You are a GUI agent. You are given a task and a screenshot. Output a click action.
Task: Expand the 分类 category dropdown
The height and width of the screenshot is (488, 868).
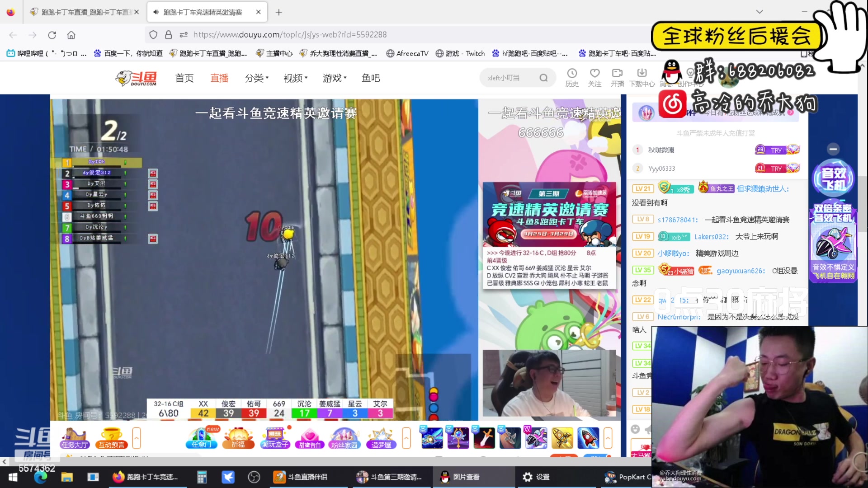(x=257, y=78)
